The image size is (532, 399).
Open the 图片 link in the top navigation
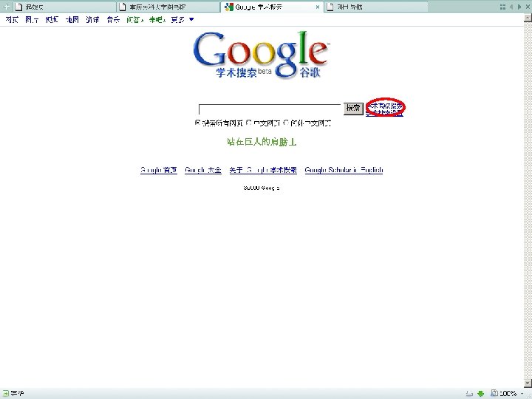pyautogui.click(x=32, y=20)
